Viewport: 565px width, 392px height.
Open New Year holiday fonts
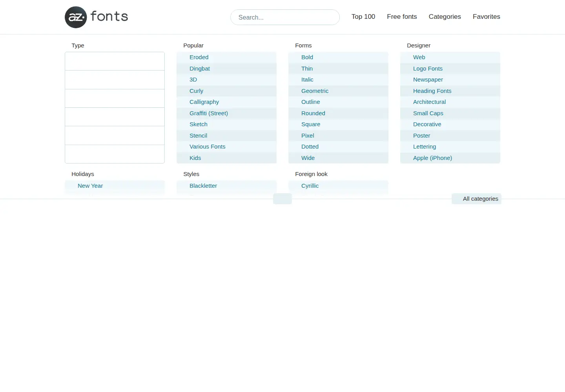(x=115, y=186)
